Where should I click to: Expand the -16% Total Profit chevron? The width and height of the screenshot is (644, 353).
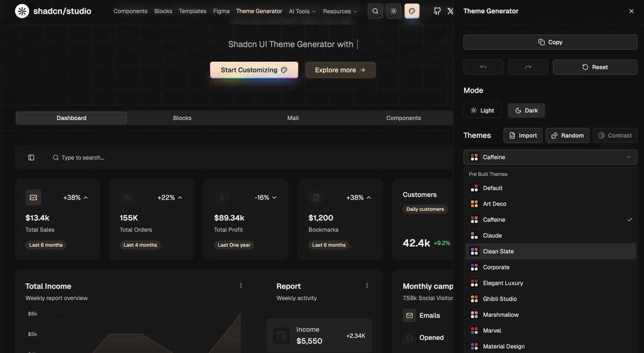[x=274, y=197]
